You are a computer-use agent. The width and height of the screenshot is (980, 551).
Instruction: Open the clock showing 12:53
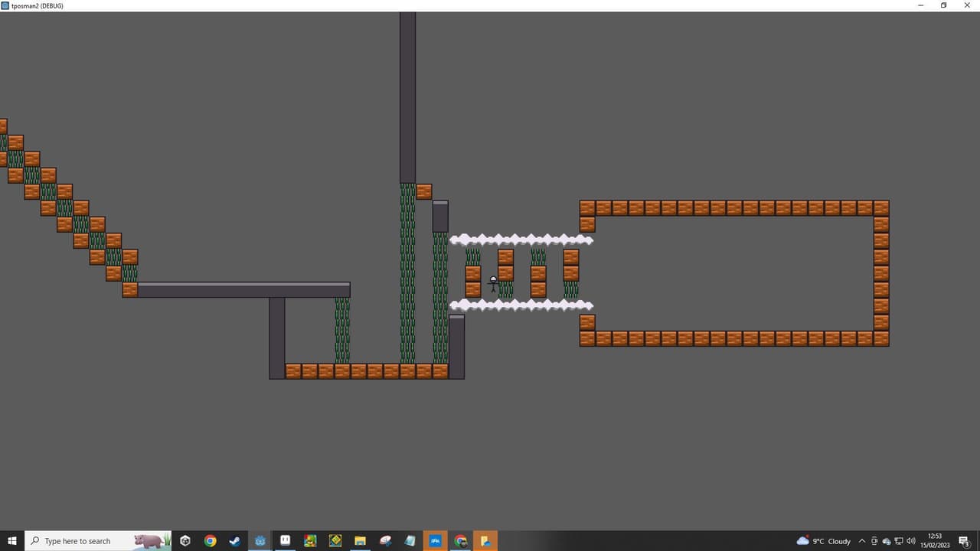click(935, 540)
